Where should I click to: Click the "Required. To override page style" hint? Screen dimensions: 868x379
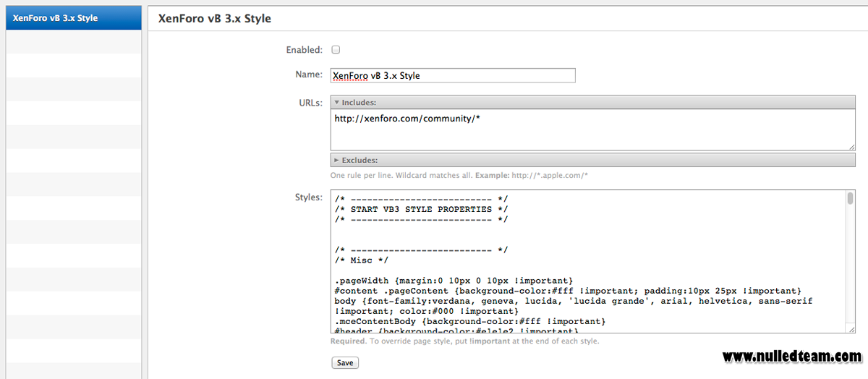pyautogui.click(x=465, y=341)
